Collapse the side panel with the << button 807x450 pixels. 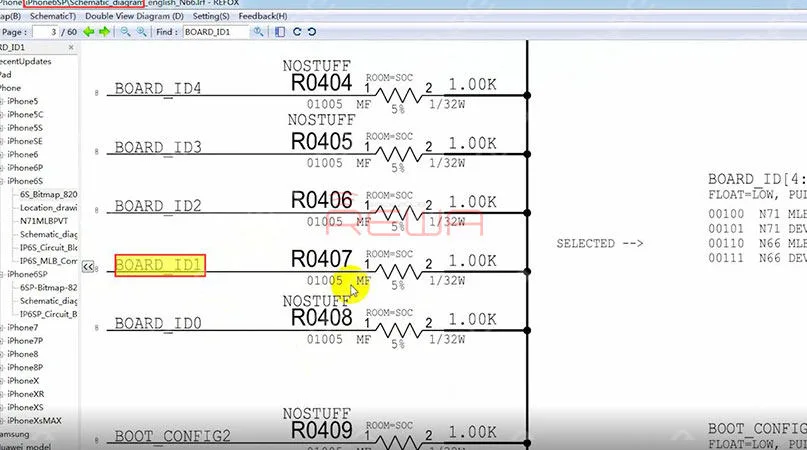88,267
